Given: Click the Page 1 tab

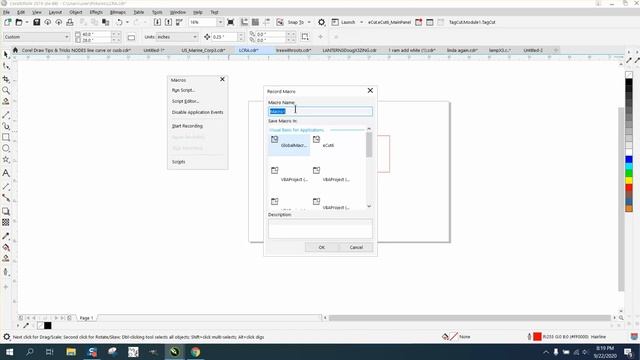Looking at the screenshot, I should point(86,318).
